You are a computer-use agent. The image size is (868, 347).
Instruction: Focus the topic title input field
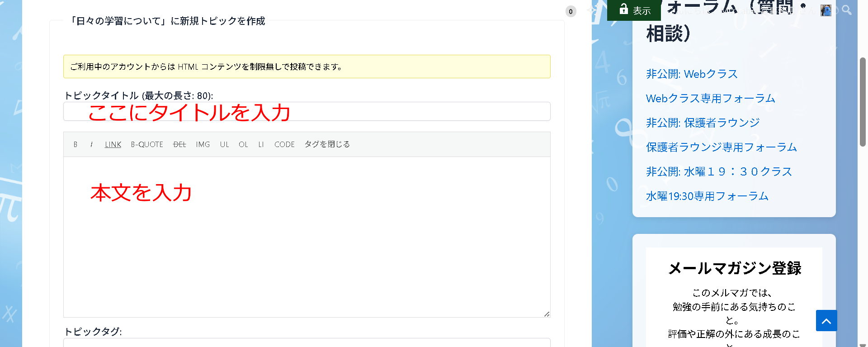[x=307, y=111]
